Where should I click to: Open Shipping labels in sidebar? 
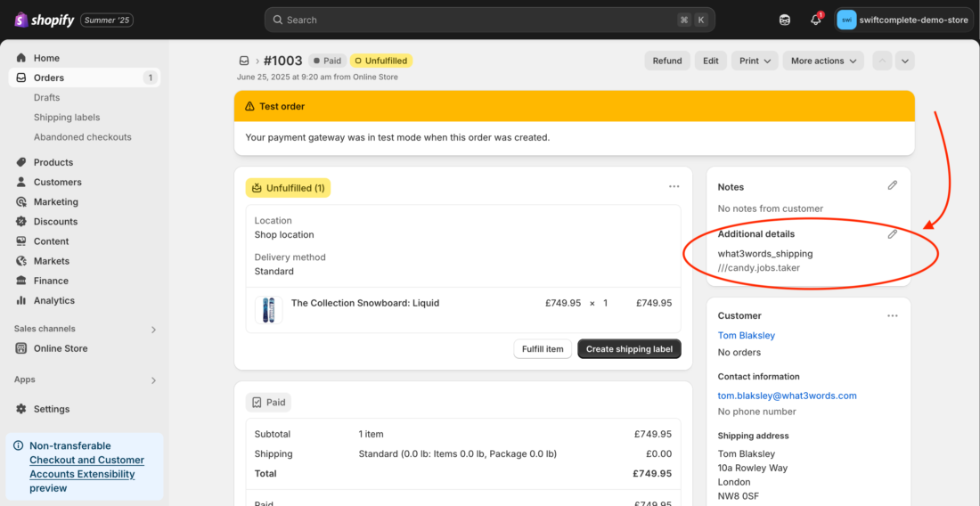click(67, 118)
